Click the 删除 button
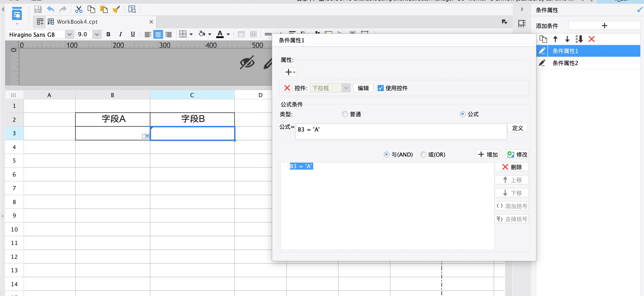 click(x=512, y=167)
